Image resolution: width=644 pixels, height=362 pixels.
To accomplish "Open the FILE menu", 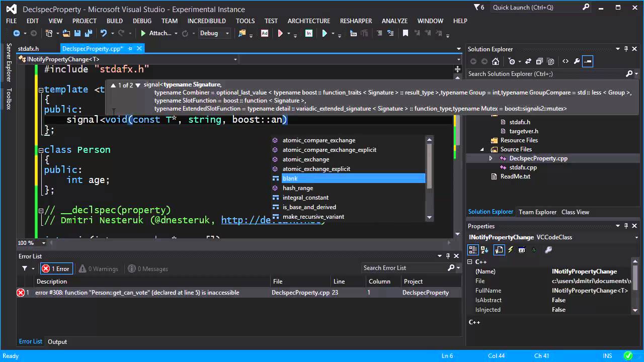I will coord(11,21).
